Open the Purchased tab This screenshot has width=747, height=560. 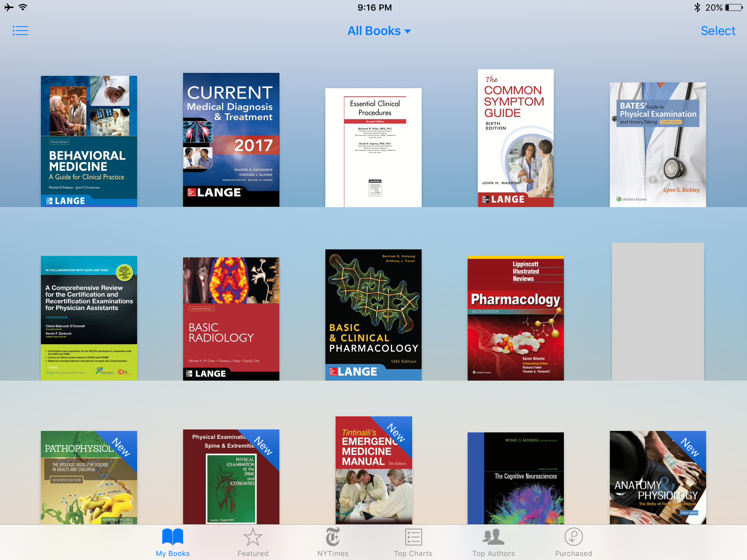[x=573, y=542]
